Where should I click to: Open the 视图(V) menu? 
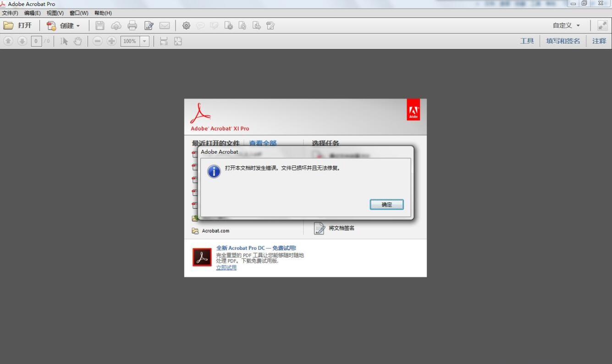pos(55,13)
